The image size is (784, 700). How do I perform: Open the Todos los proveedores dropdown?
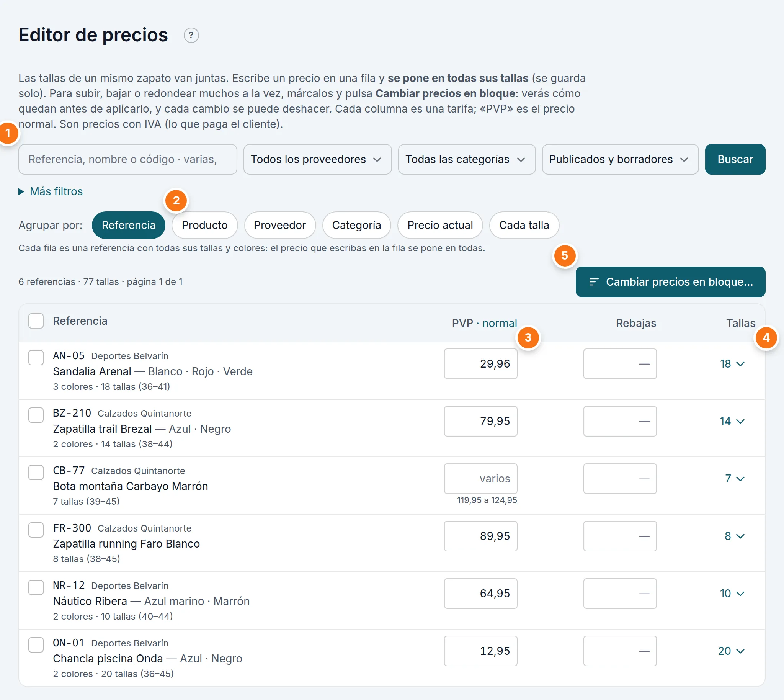click(317, 159)
